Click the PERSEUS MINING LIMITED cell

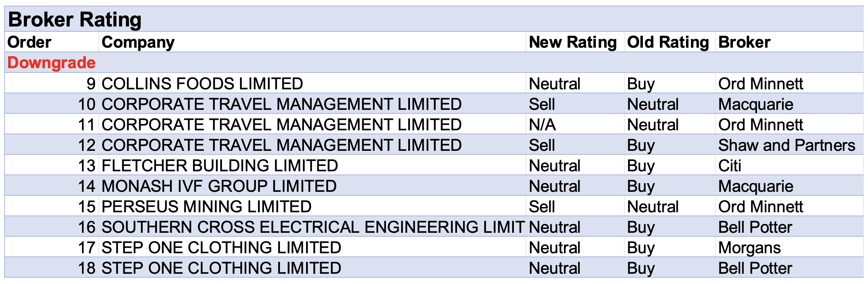point(206,207)
